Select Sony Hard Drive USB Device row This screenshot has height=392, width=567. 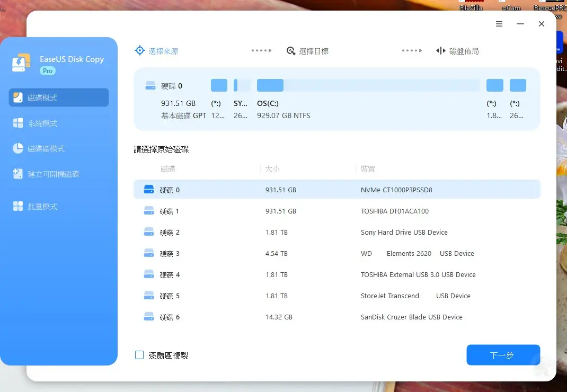(336, 232)
